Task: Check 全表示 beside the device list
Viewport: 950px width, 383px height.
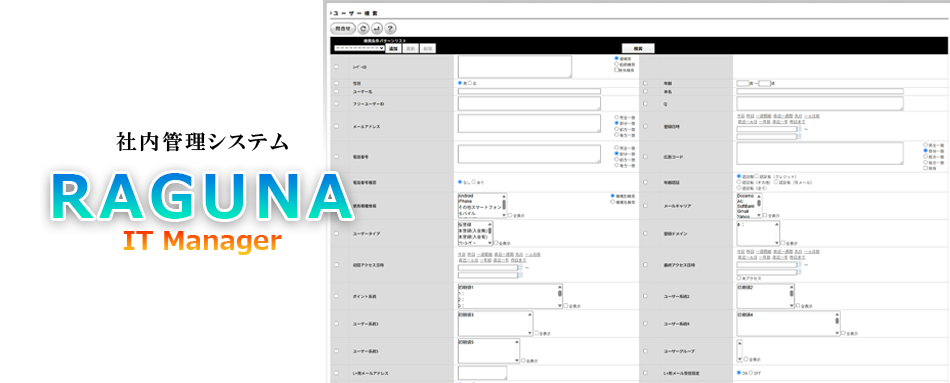Action: coord(510,215)
